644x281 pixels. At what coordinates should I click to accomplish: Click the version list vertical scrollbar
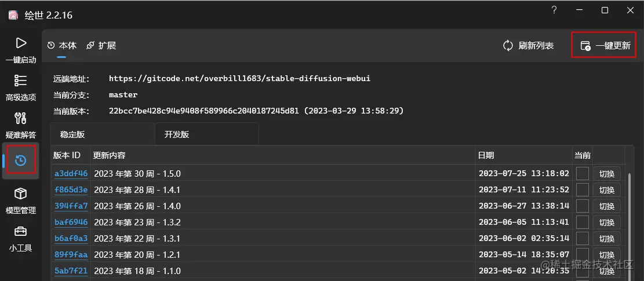click(x=630, y=225)
